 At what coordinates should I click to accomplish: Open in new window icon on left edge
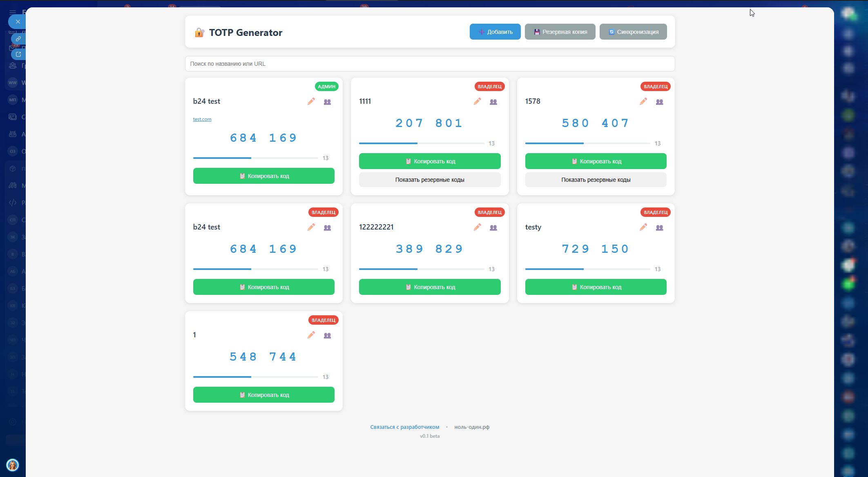point(18,54)
